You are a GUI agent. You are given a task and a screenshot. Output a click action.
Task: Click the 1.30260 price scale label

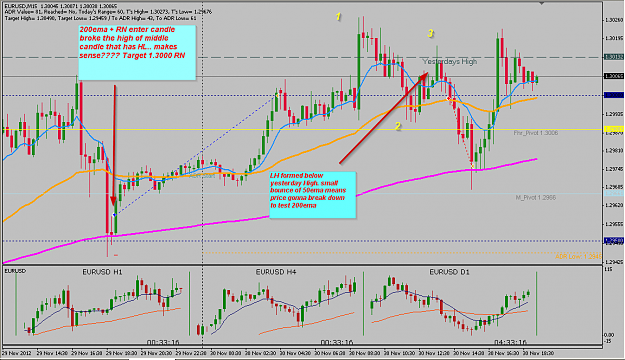coord(614,20)
